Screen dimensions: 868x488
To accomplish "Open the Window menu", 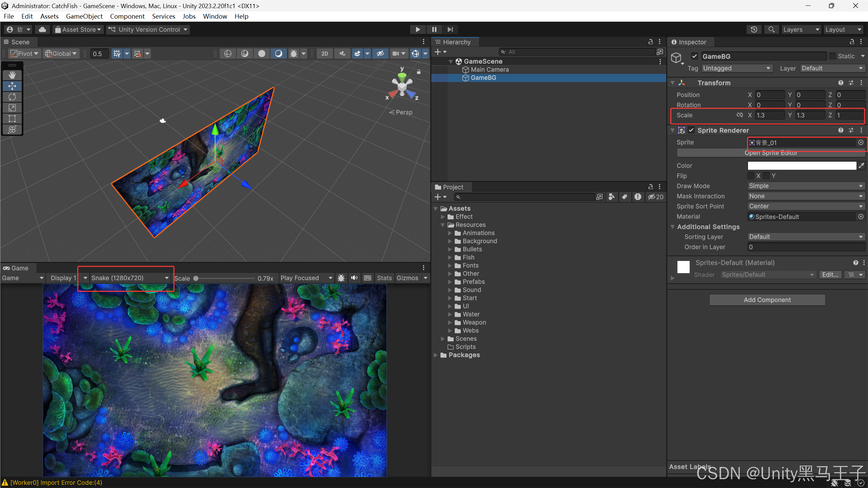I will 215,16.
